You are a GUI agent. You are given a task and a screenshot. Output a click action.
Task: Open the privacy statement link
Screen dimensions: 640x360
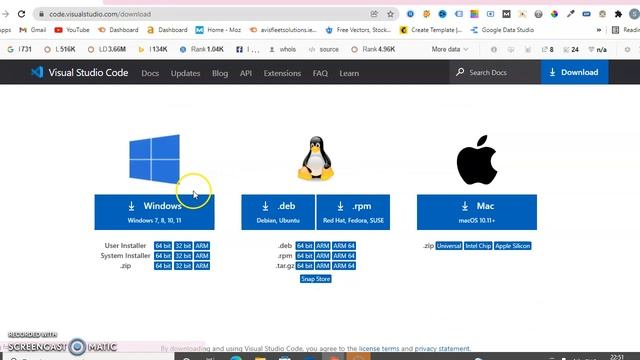(442, 349)
